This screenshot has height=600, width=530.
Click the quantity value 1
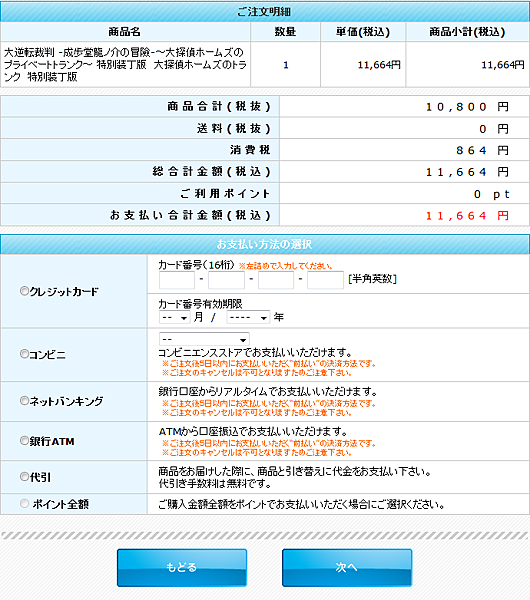click(285, 65)
